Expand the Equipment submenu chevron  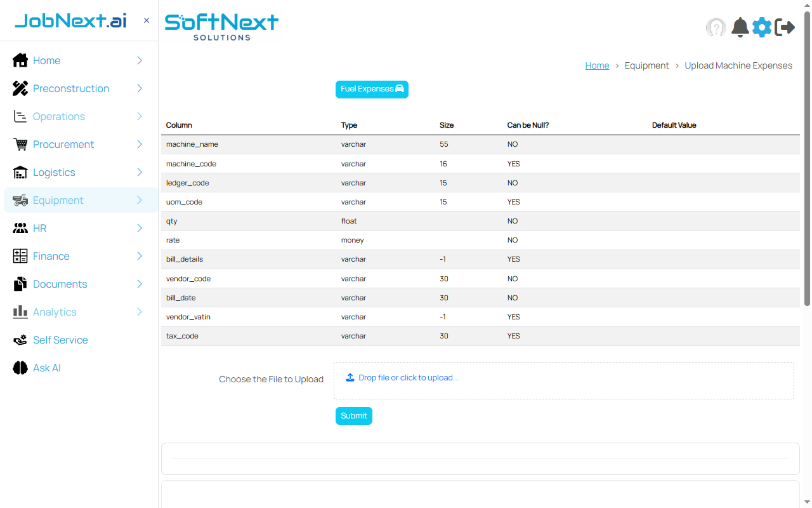pyautogui.click(x=139, y=200)
